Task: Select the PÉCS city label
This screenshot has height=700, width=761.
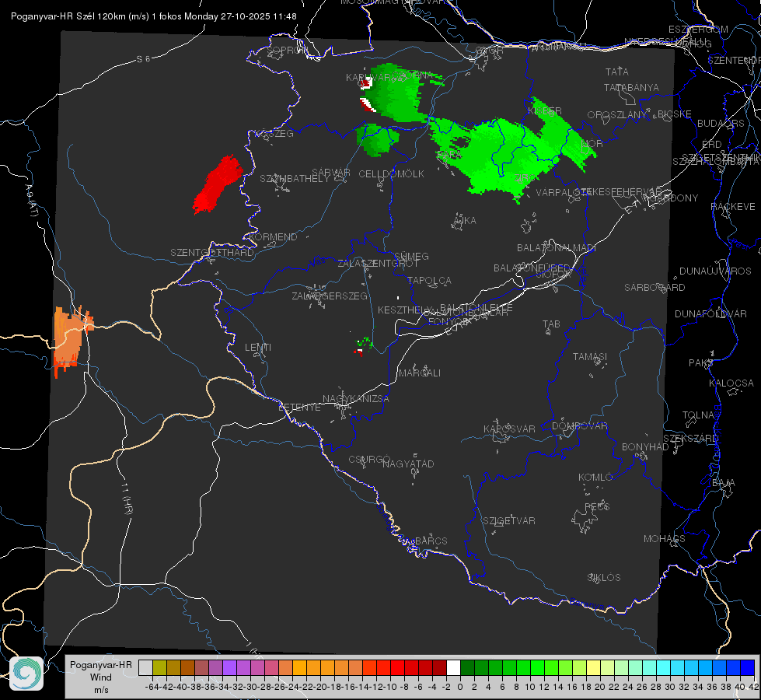Action: (597, 506)
